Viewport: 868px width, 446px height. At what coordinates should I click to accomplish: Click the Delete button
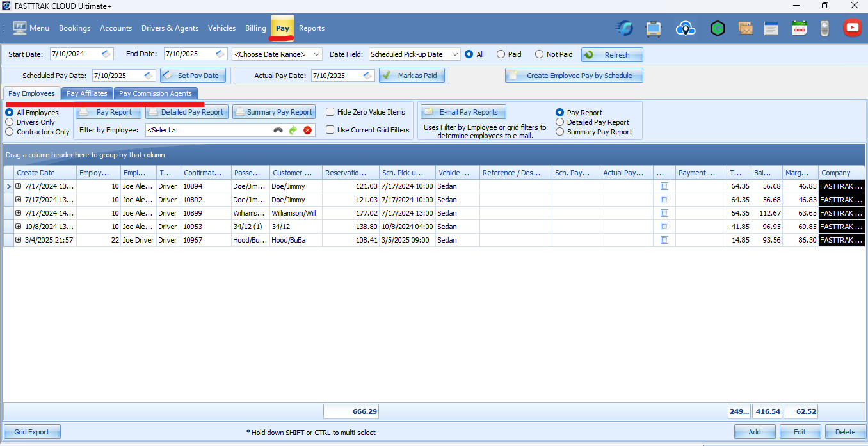coord(846,432)
